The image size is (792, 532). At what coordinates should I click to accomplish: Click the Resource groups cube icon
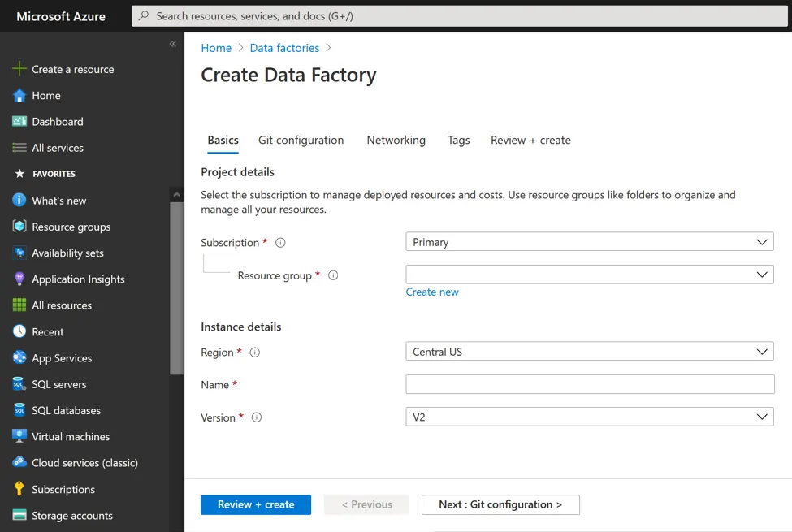(19, 227)
